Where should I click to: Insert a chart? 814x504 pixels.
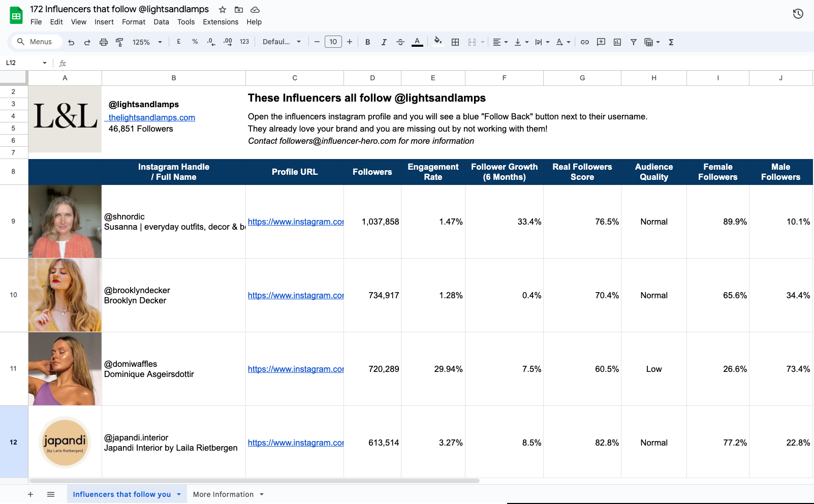click(617, 42)
